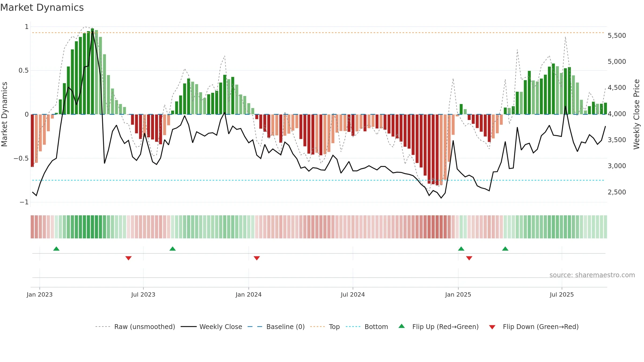Click the Jan 2024 axis label
The width and height of the screenshot is (644, 362).
pyautogui.click(x=249, y=294)
